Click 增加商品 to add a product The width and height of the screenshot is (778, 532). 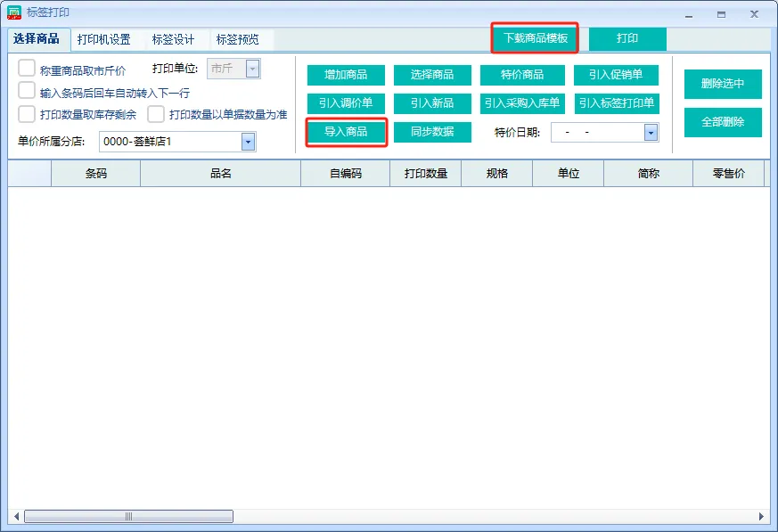coord(346,75)
